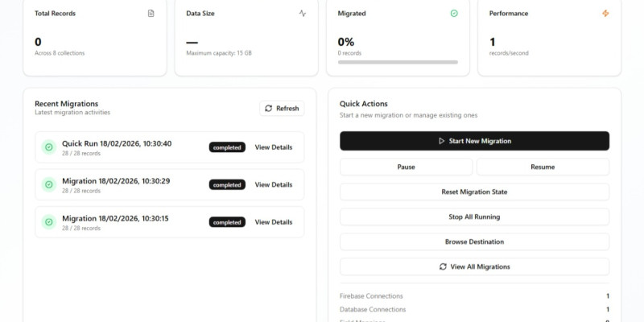Reset the migration state
644x322 pixels.
pos(474,192)
